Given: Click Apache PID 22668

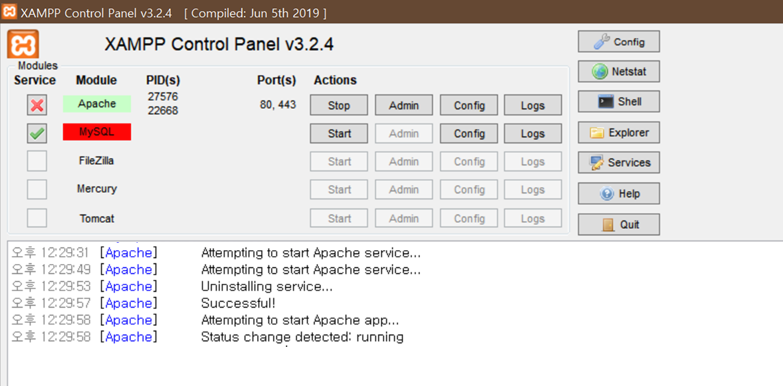Looking at the screenshot, I should click(163, 110).
